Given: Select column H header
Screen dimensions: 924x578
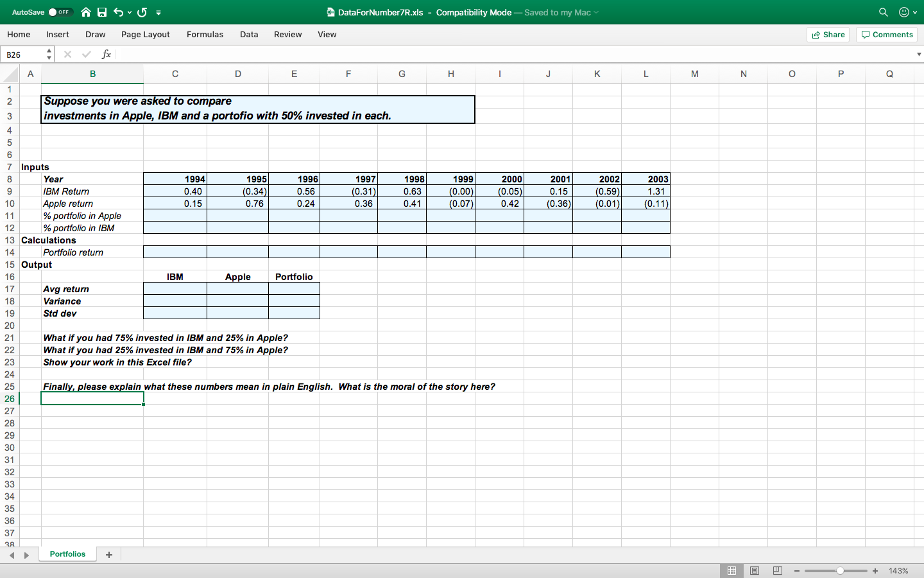Looking at the screenshot, I should (451, 74).
